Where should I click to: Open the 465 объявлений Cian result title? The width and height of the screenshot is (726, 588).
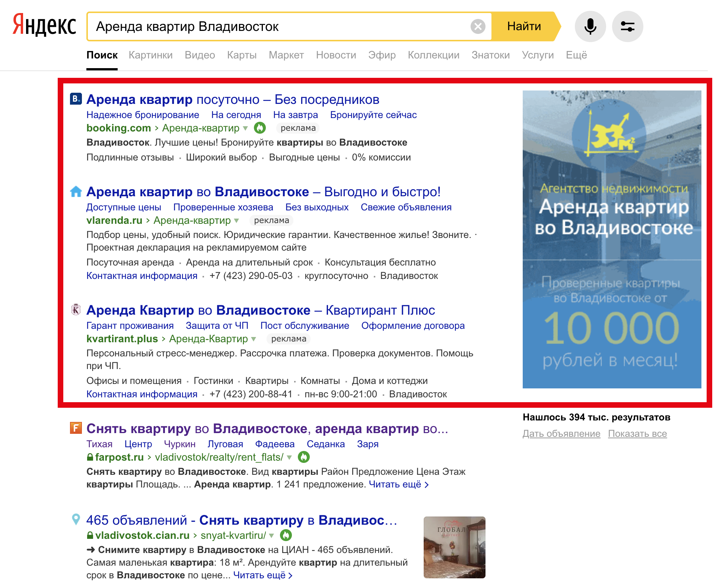[242, 520]
